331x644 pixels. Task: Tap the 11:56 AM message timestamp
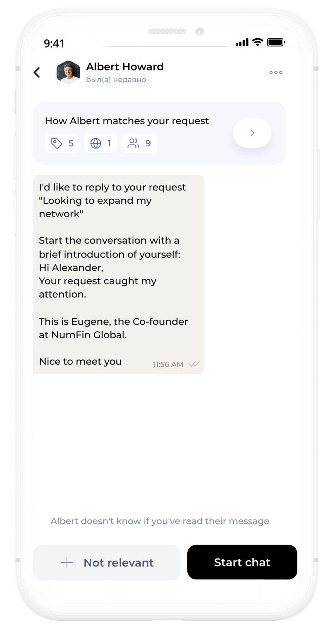click(x=168, y=364)
